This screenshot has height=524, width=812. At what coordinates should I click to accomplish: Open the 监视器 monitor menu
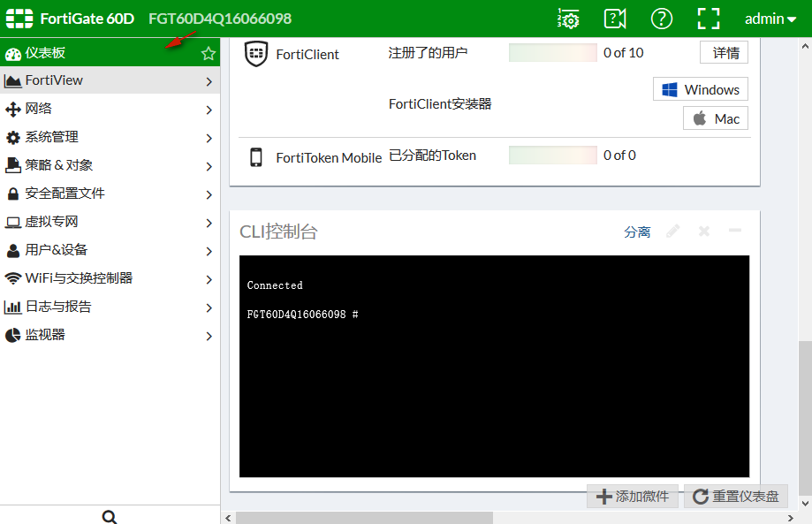110,335
